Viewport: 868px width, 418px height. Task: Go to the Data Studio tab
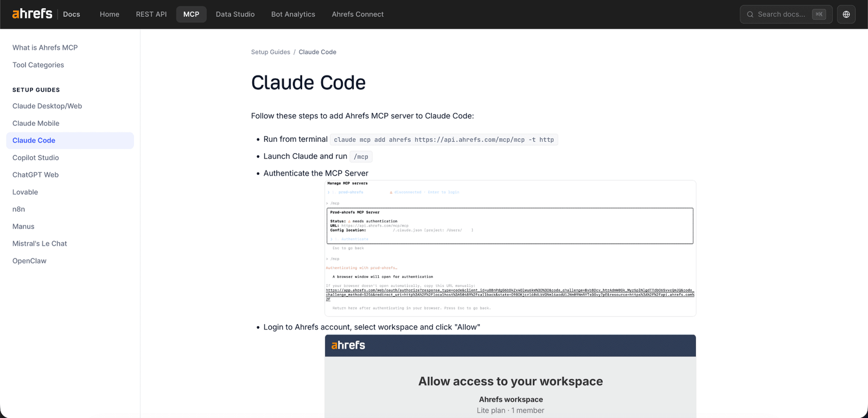click(235, 14)
